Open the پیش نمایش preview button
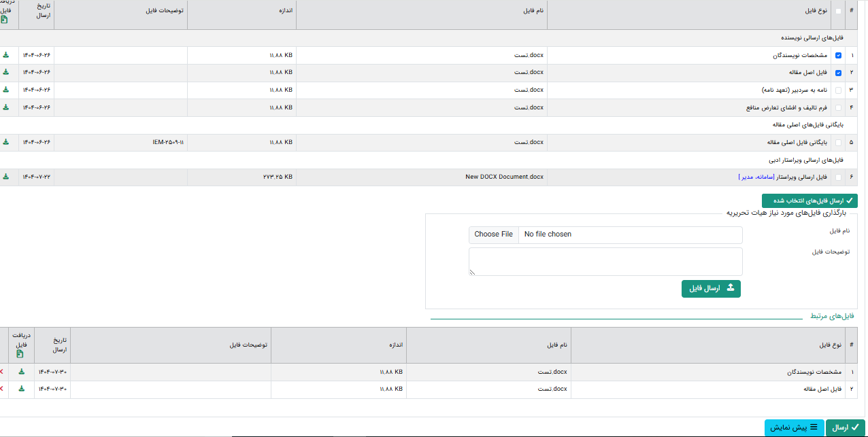The width and height of the screenshot is (868, 437). (x=794, y=427)
